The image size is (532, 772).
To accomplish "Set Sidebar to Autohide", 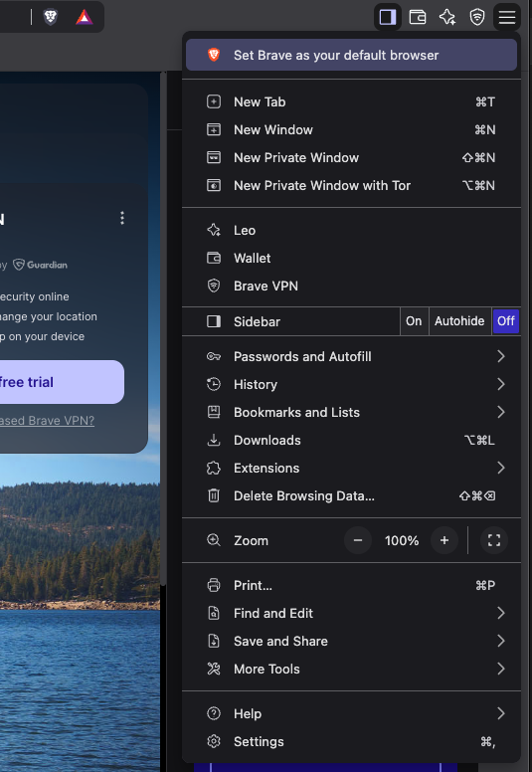I will [x=459, y=321].
